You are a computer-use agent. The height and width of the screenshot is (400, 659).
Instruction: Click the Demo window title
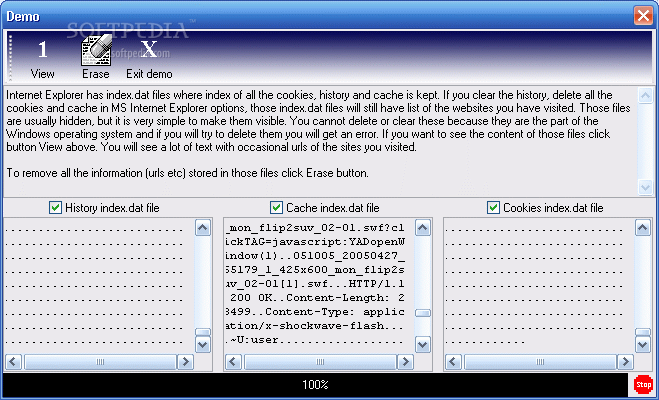tap(23, 17)
